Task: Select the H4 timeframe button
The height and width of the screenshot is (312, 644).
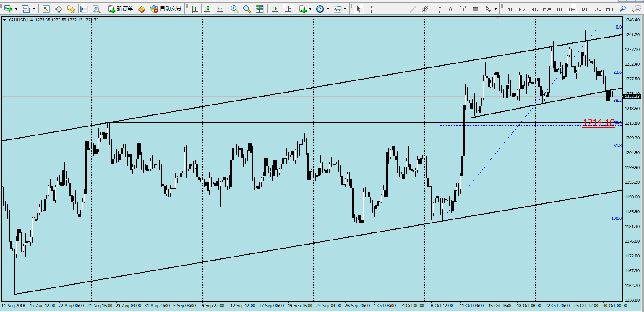Action: pyautogui.click(x=572, y=9)
